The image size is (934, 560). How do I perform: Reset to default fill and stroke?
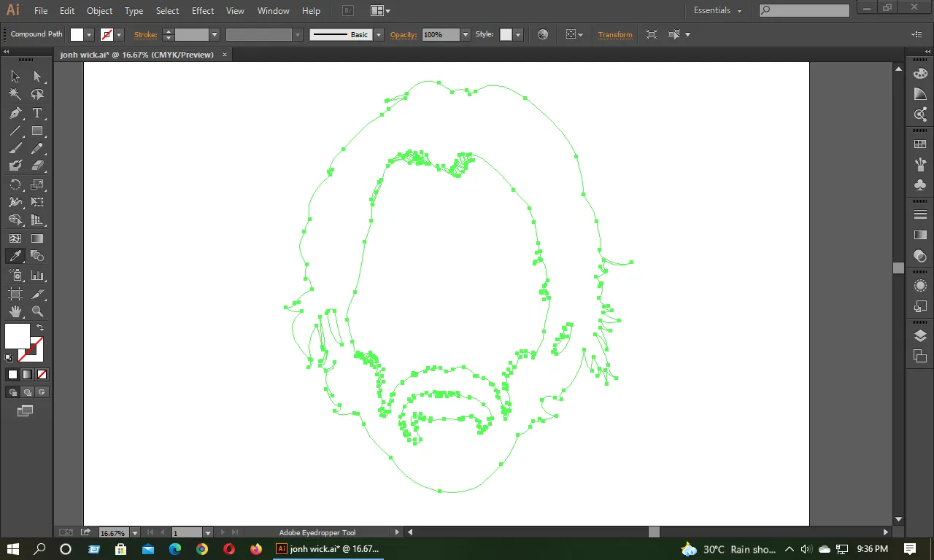(x=9, y=358)
